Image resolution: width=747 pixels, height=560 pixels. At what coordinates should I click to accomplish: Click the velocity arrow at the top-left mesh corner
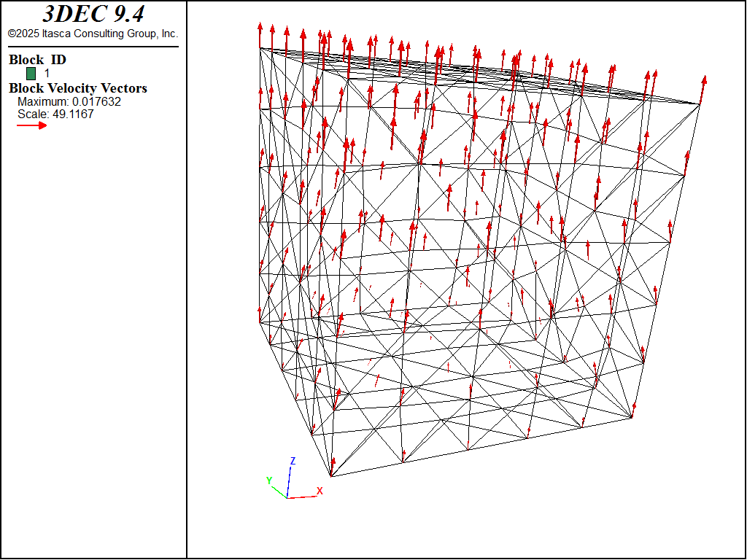[x=260, y=35]
